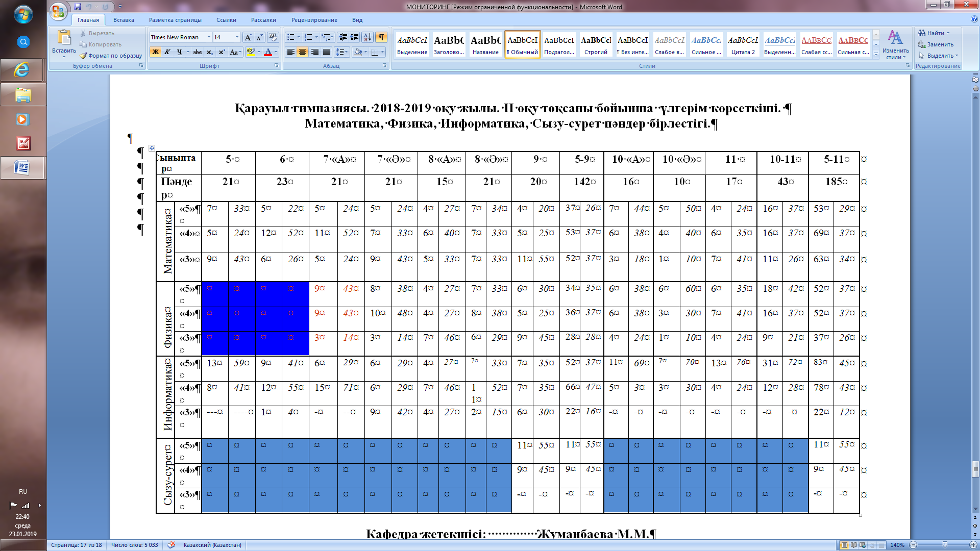This screenshot has width=980, height=551.
Task: Justify text alignment
Action: tap(327, 52)
